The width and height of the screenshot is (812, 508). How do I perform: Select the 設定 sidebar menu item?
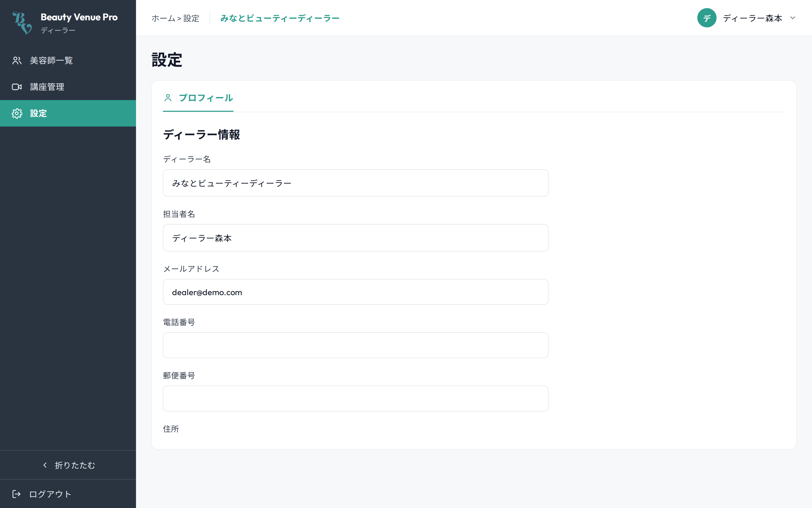click(68, 114)
